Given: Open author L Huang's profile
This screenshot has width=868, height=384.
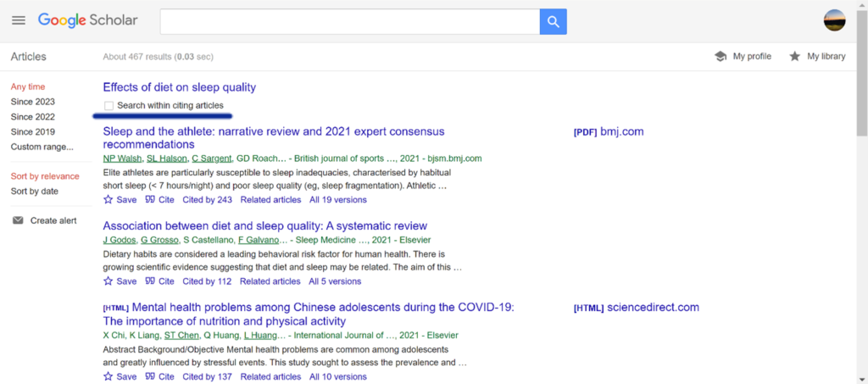Looking at the screenshot, I should [261, 336].
